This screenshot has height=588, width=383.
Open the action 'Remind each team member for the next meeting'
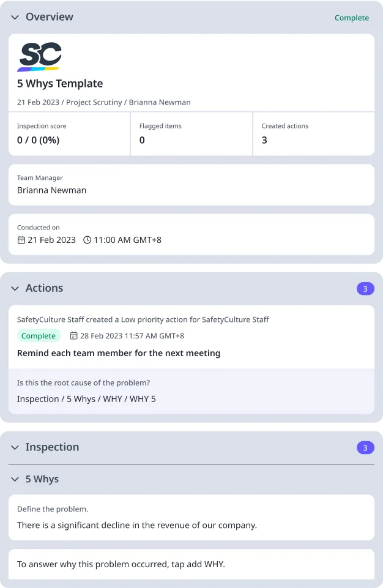[x=119, y=353]
